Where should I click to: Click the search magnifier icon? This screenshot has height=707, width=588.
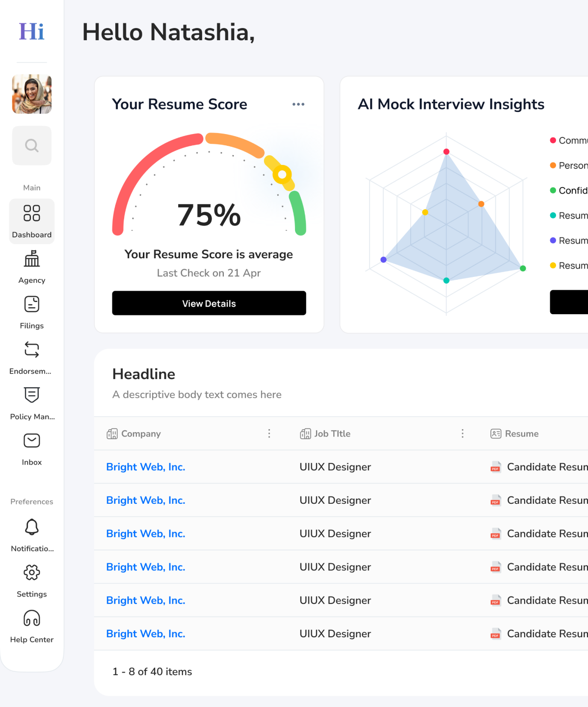click(31, 145)
